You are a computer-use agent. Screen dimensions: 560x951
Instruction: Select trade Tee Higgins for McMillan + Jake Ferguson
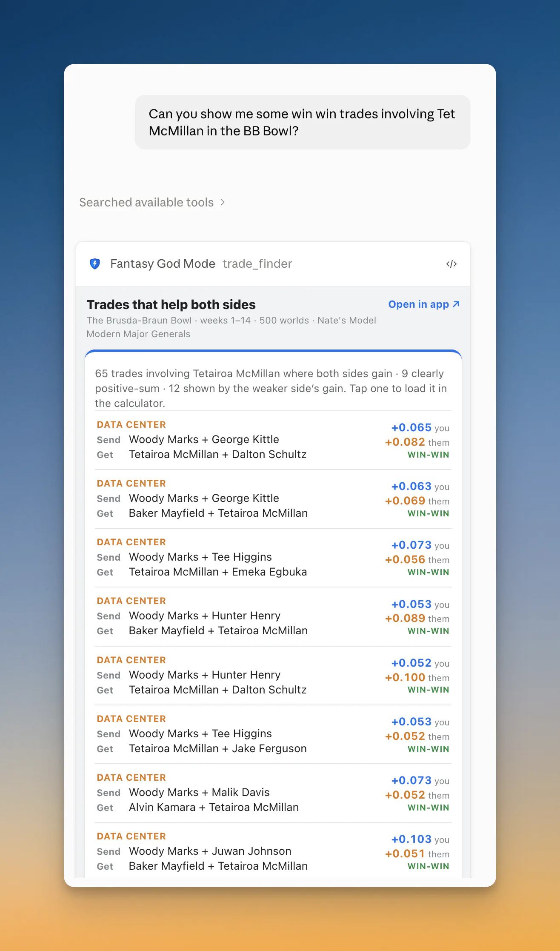tap(273, 734)
